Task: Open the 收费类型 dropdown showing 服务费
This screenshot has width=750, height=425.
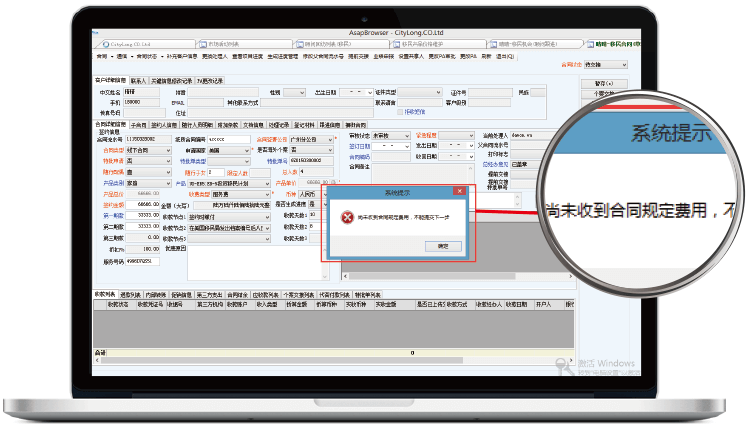Action: click(241, 194)
